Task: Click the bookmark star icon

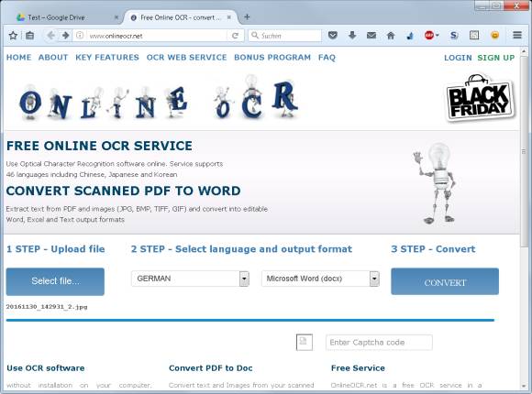Action: coord(13,35)
